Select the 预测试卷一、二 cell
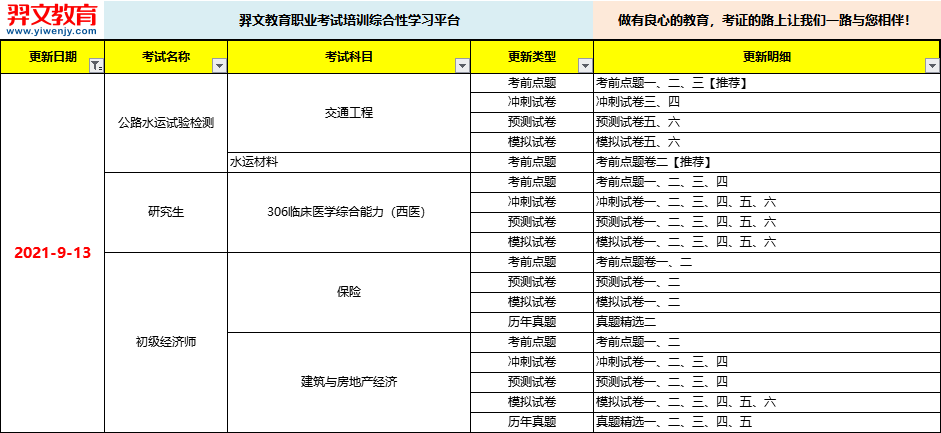Screen dimensions: 941x433 [x=766, y=282]
